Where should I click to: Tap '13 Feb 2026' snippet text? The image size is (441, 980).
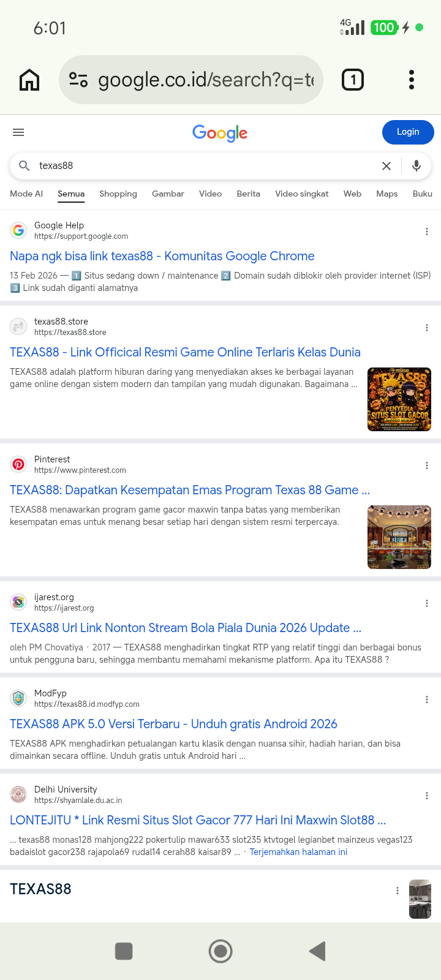(34, 276)
